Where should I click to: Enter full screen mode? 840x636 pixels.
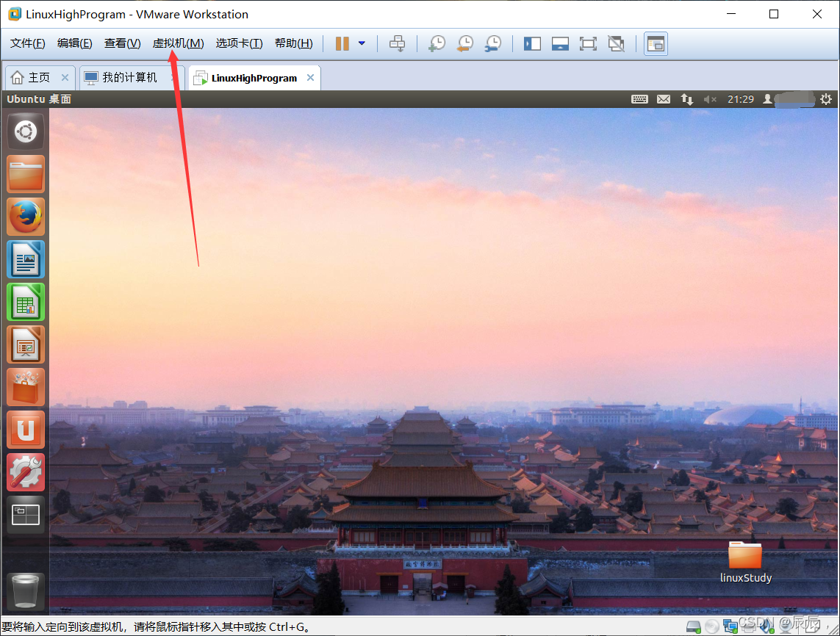point(588,43)
